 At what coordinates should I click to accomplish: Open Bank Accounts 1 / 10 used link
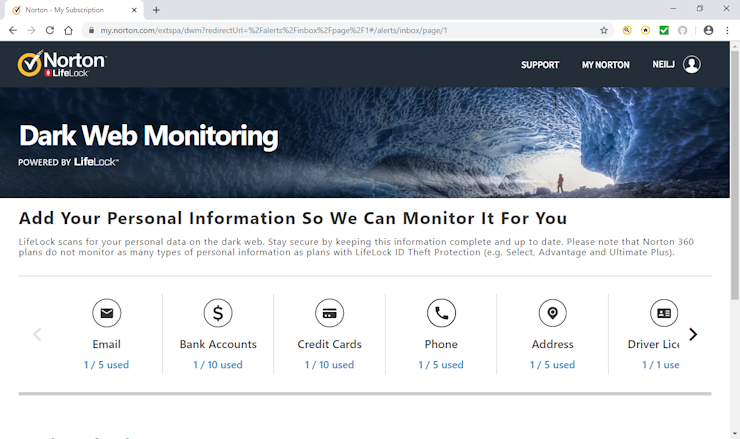218,365
